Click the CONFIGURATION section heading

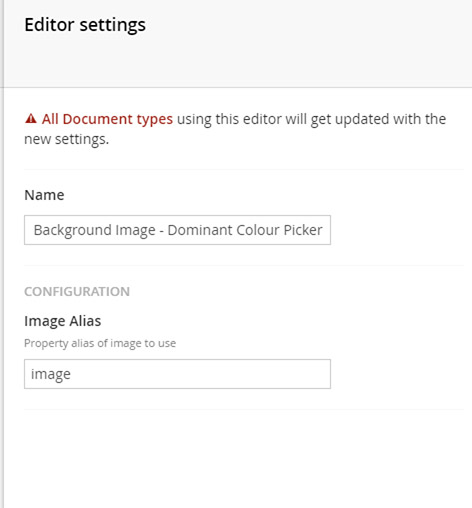coord(77,292)
